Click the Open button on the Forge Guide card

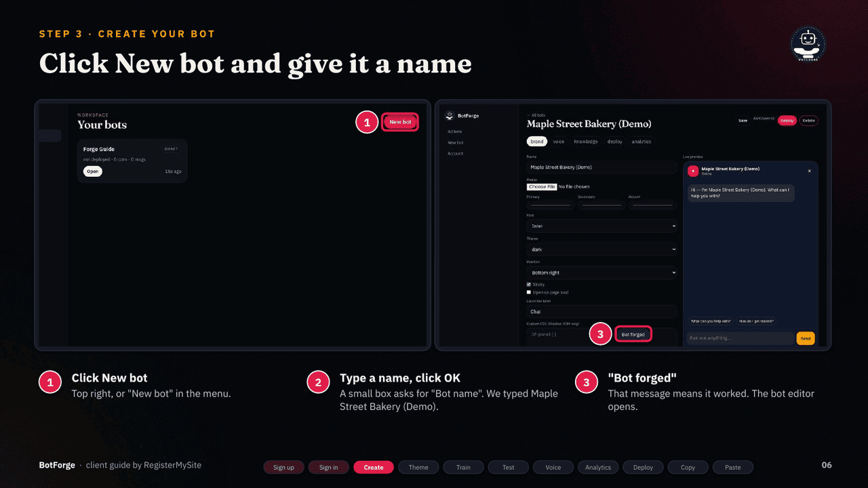pyautogui.click(x=93, y=171)
